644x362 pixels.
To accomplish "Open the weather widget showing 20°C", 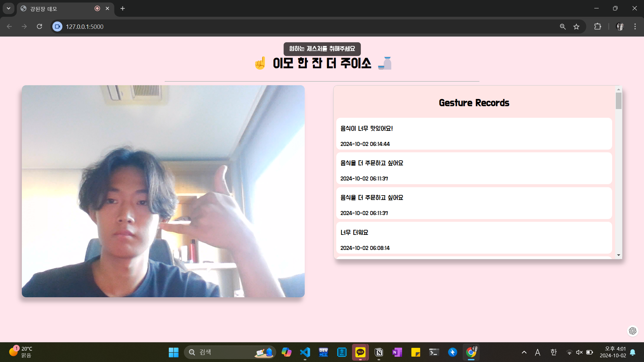I will pyautogui.click(x=21, y=352).
